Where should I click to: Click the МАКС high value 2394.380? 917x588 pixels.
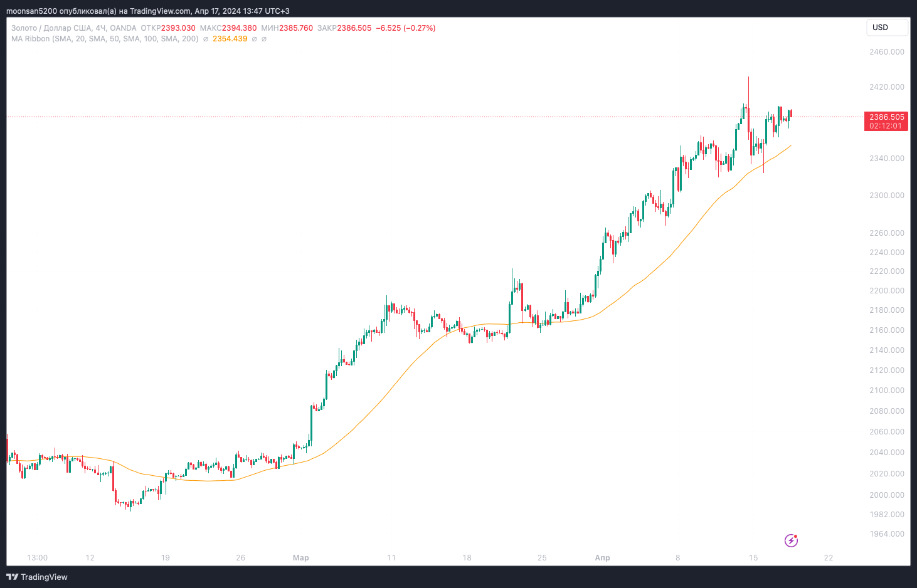239,28
